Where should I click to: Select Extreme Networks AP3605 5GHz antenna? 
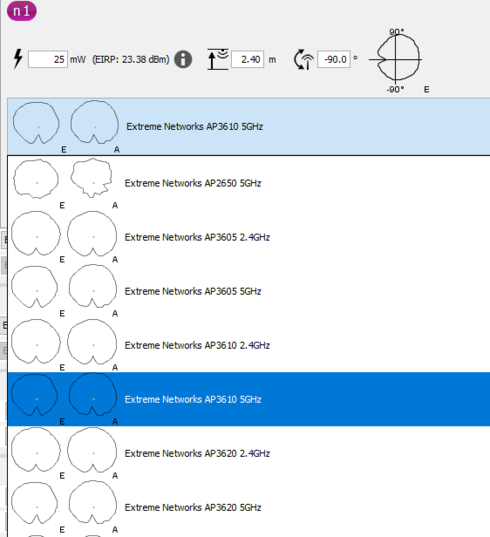coord(249,291)
